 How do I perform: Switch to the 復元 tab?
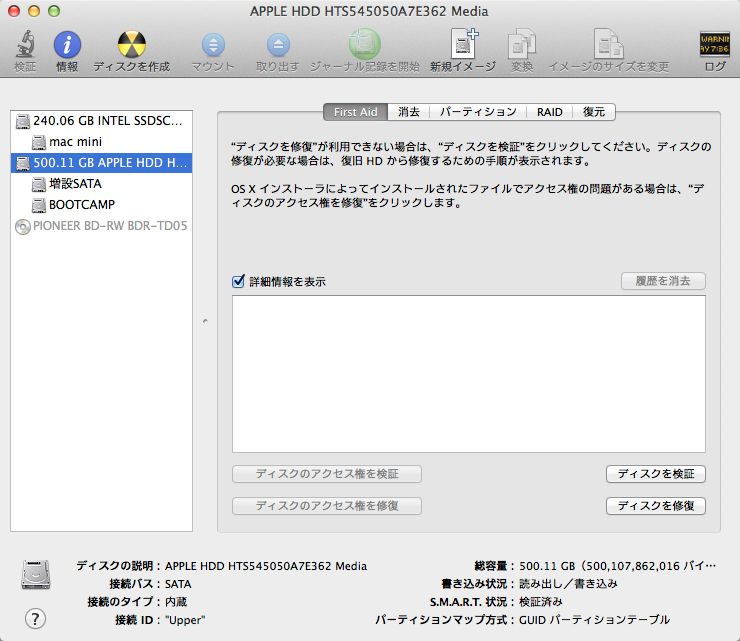(x=594, y=112)
